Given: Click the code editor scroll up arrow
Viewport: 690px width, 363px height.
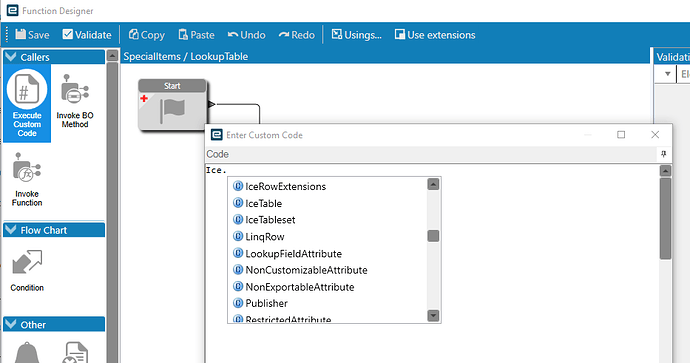Looking at the screenshot, I should [665, 171].
